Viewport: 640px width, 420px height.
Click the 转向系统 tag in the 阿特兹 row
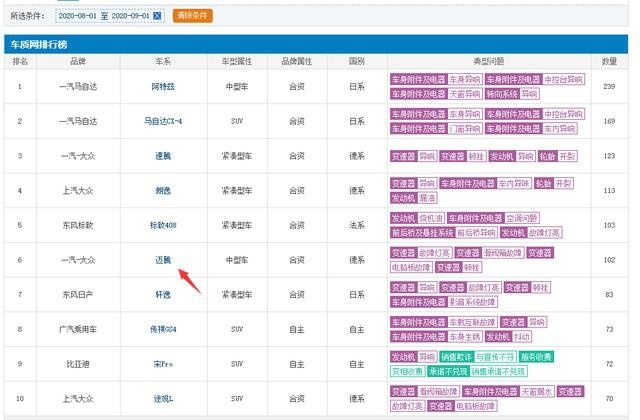[x=502, y=94]
